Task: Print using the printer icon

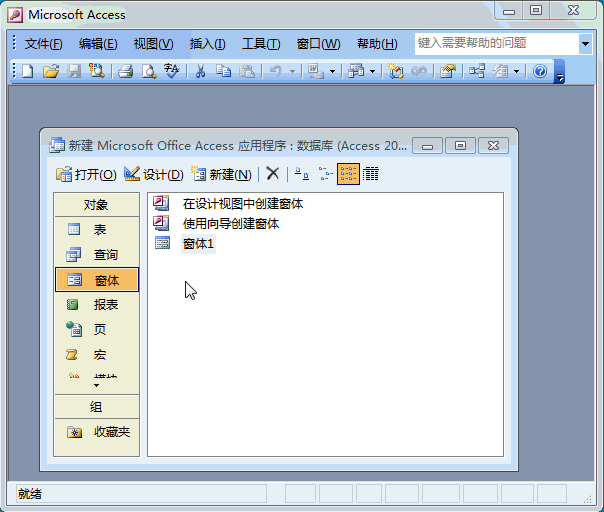Action: pos(126,72)
